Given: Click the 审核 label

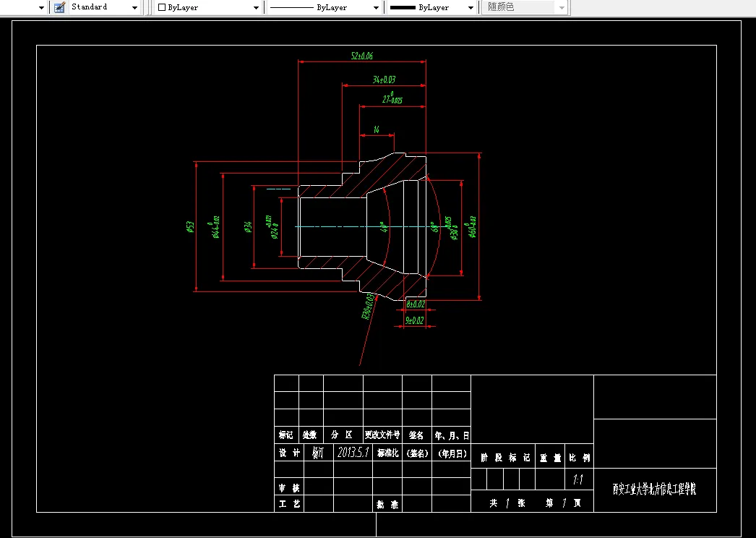Looking at the screenshot, I should click(x=289, y=488).
